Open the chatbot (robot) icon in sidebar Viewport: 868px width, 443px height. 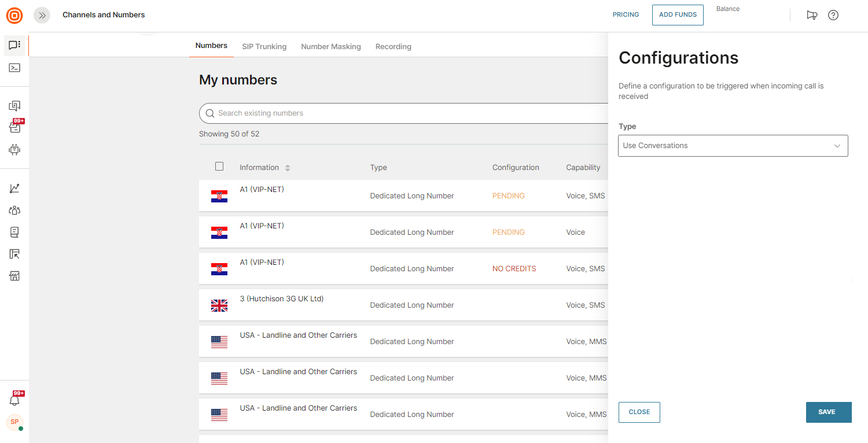click(14, 150)
